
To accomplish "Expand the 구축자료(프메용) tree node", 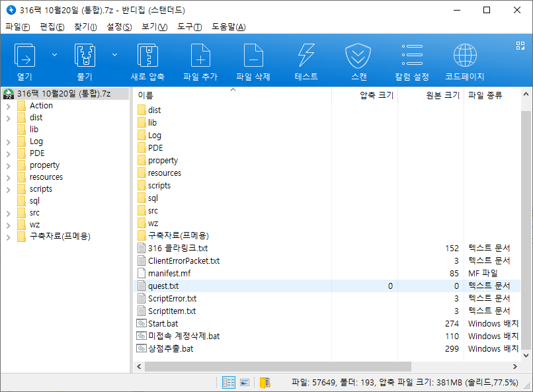I will click(9, 237).
